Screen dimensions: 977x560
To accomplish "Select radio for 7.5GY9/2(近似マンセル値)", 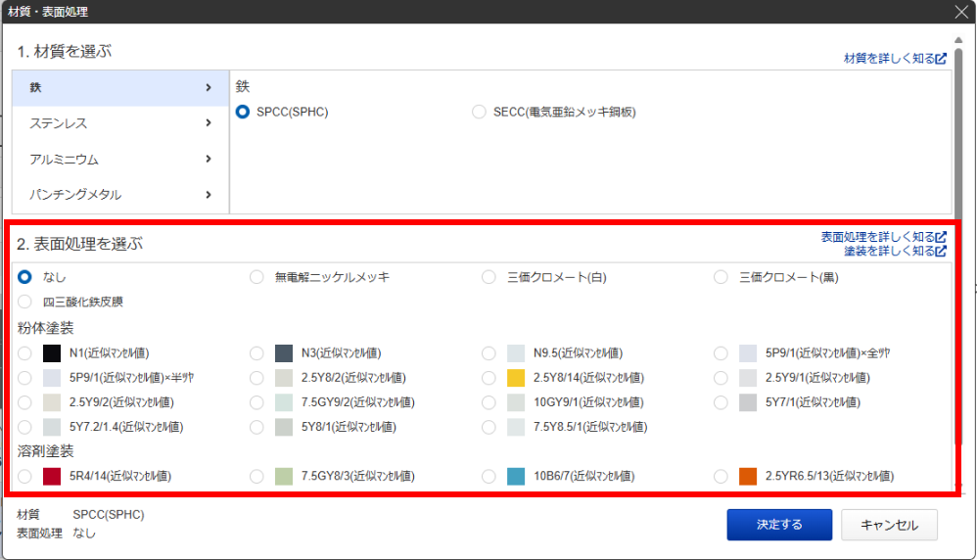I will tap(256, 403).
